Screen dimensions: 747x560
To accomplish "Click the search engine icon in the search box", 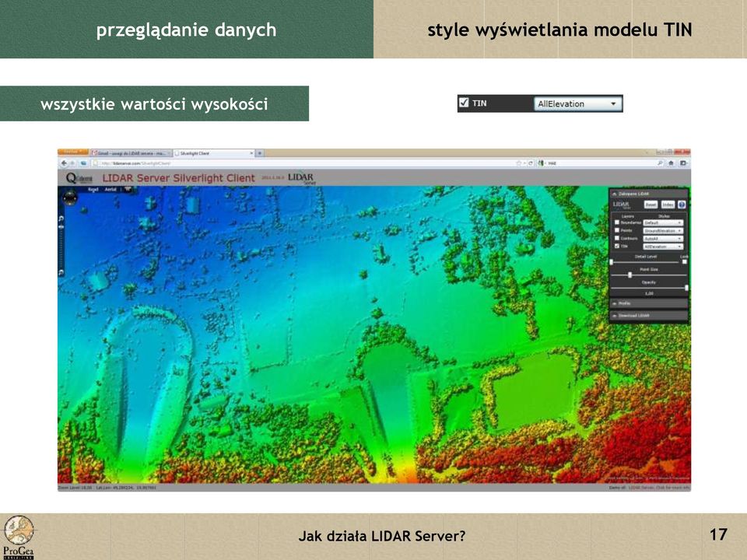I will coord(542,163).
